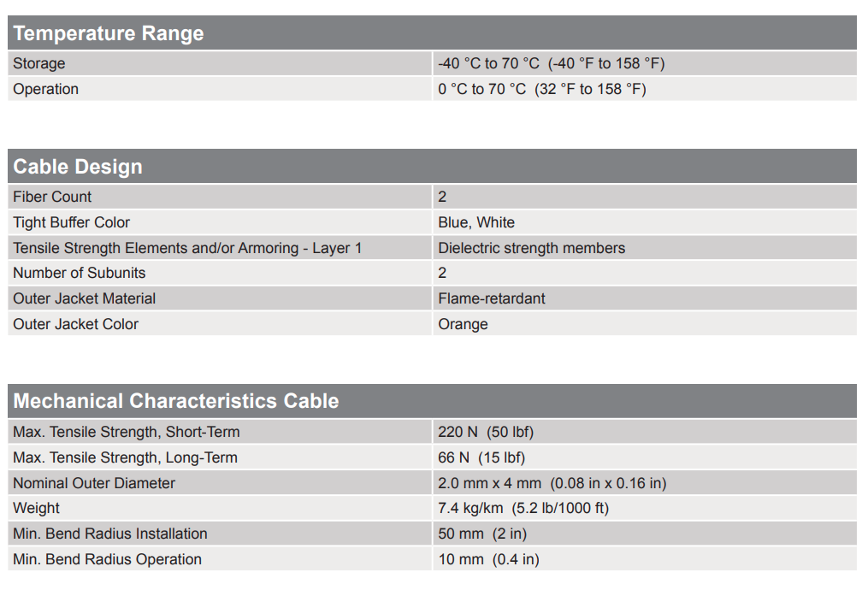Select the Tight Buffer Color label
The width and height of the screenshot is (868, 590).
72,222
